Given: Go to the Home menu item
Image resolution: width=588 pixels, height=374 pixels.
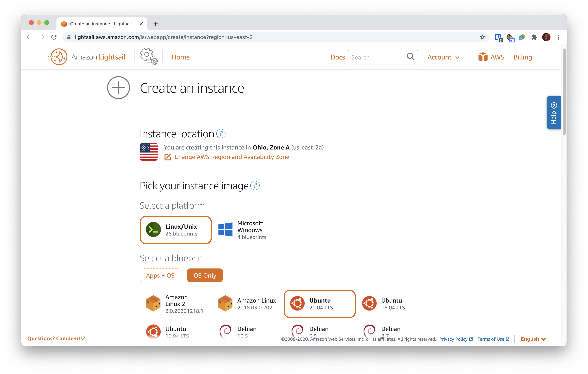Looking at the screenshot, I should [x=181, y=57].
